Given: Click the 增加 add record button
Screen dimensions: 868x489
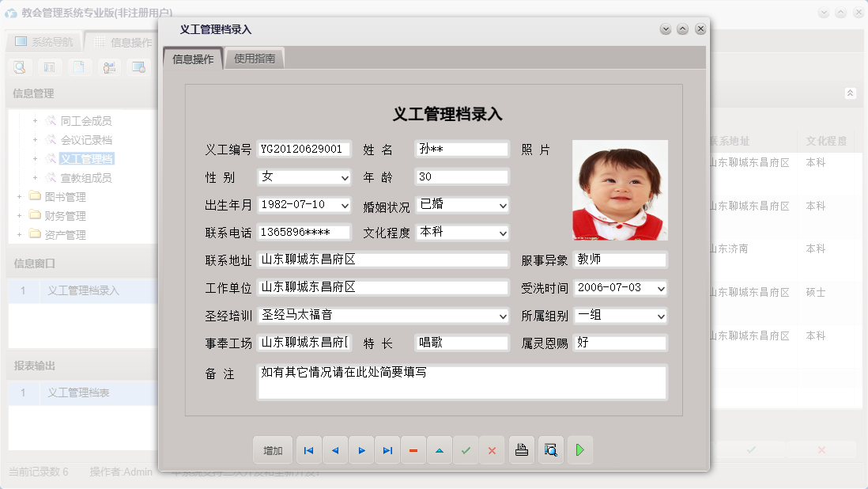Looking at the screenshot, I should tap(272, 449).
